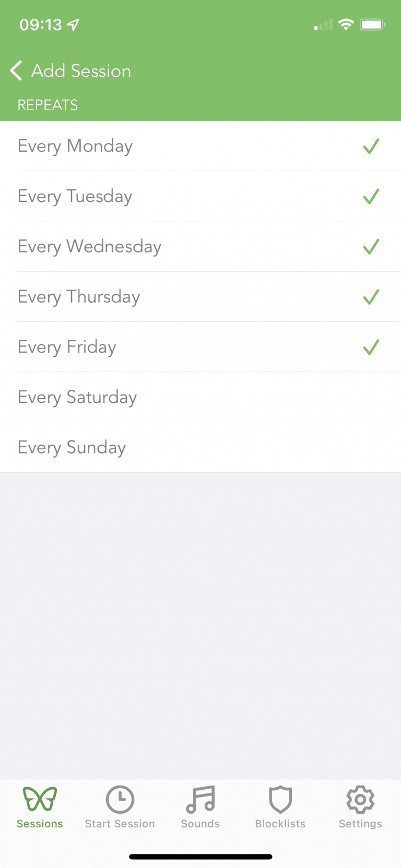The height and width of the screenshot is (868, 401).
Task: Tap the Wi-Fi status icon
Action: 346,24
